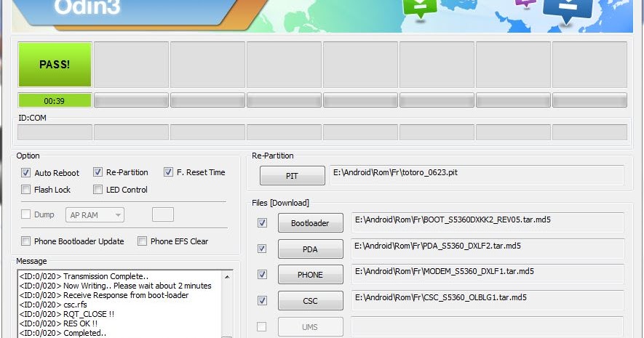This screenshot has height=338, width=644.
Task: Click the PDA_S5360_DXLF2 path field
Action: pos(488,249)
